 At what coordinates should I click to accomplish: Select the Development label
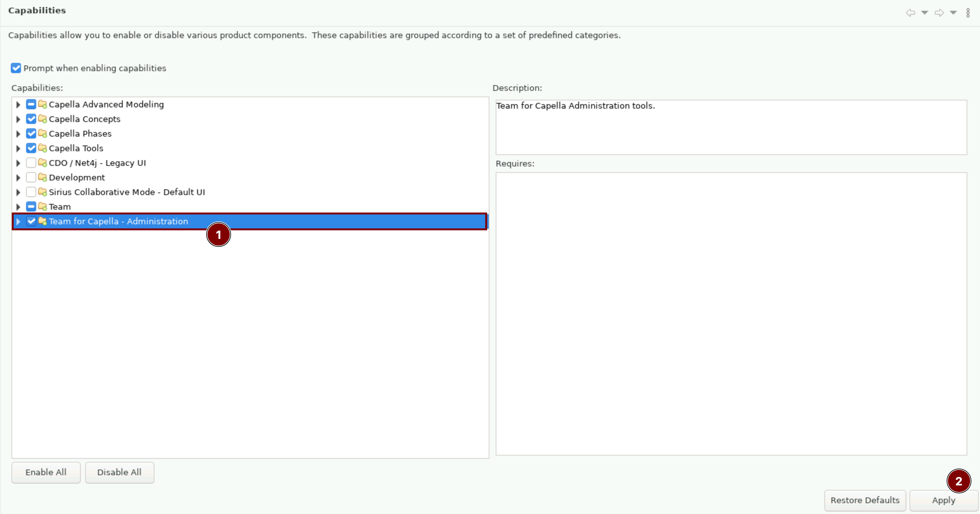pyautogui.click(x=77, y=178)
